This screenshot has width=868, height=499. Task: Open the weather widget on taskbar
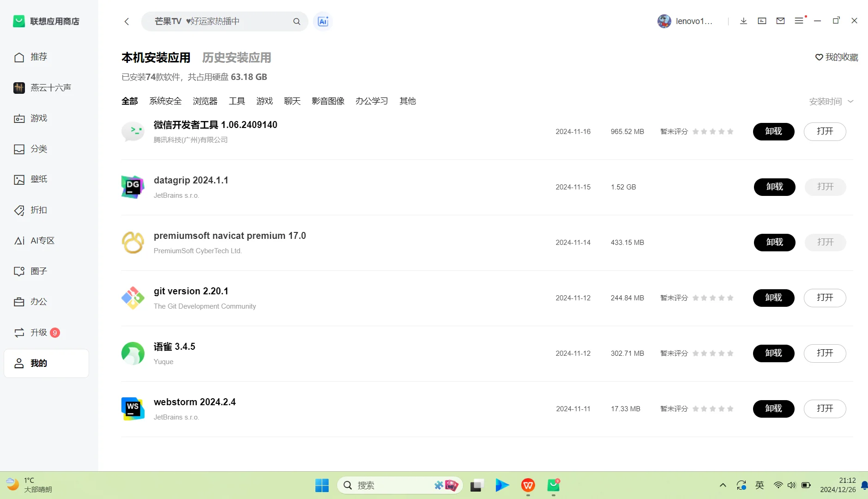29,485
